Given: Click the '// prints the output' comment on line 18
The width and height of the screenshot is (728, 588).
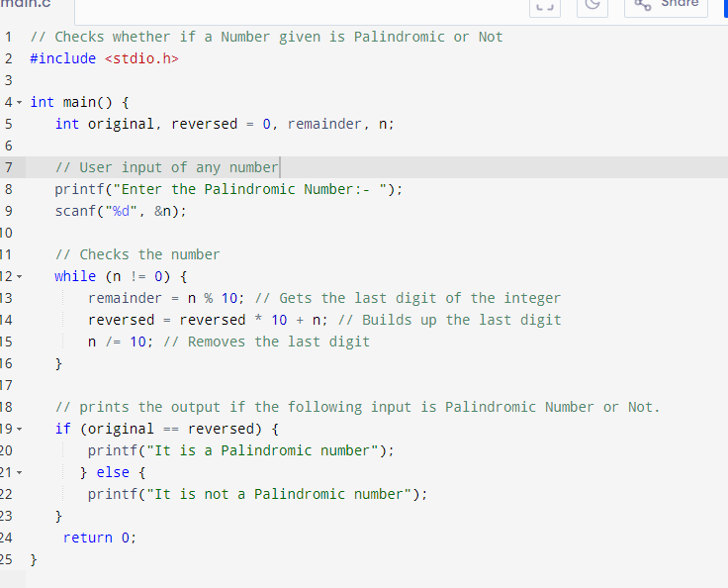Looking at the screenshot, I should coord(357,407).
